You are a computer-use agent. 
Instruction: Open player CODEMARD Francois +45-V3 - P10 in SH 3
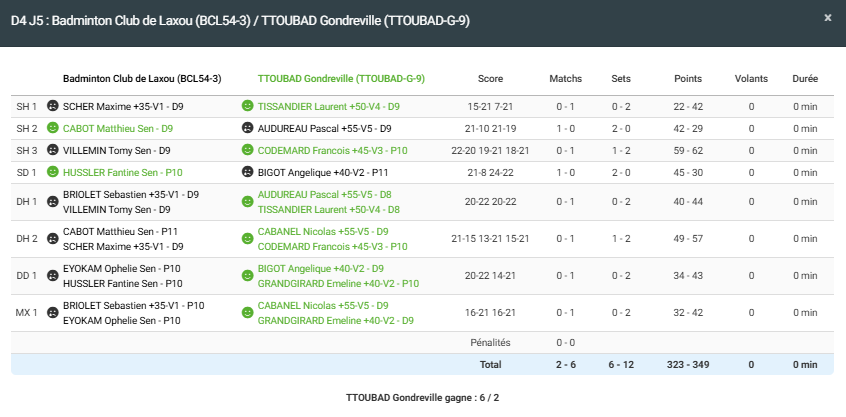click(x=332, y=150)
